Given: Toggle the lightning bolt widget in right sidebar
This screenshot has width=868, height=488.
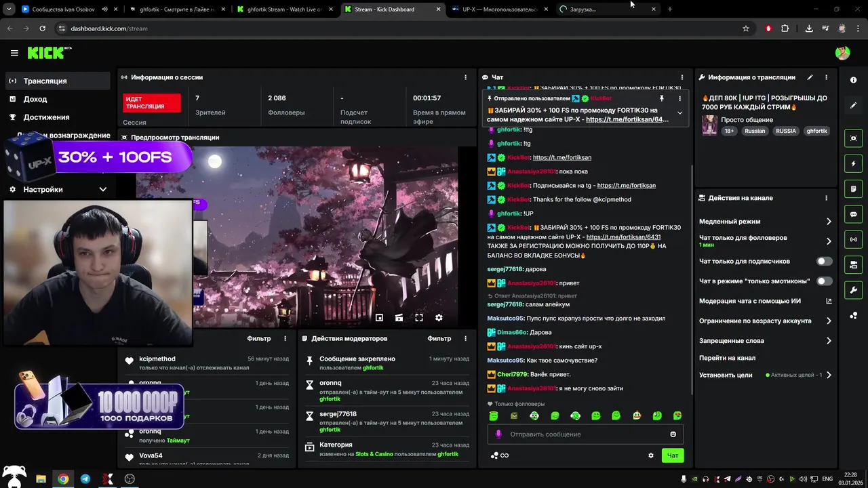Looking at the screenshot, I should [853, 163].
